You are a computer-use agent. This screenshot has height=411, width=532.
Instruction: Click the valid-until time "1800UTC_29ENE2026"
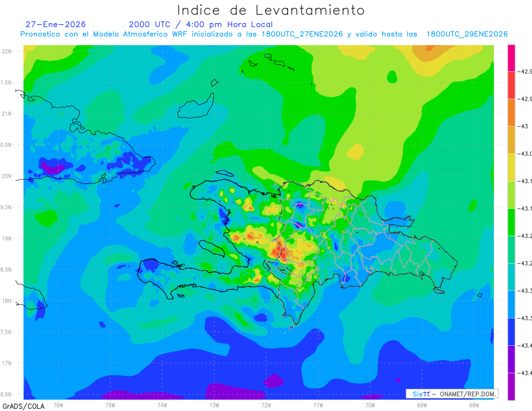pyautogui.click(x=467, y=34)
